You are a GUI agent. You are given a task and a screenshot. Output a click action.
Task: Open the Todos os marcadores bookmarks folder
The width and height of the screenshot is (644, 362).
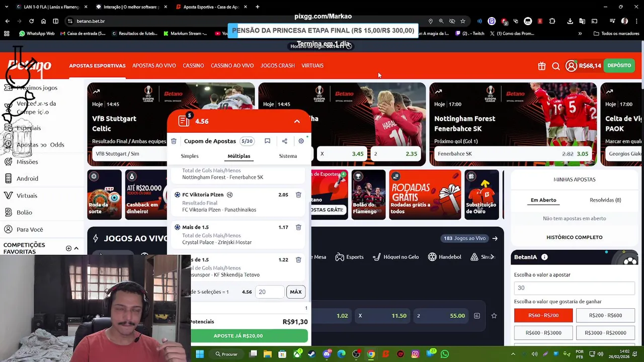[x=616, y=34]
